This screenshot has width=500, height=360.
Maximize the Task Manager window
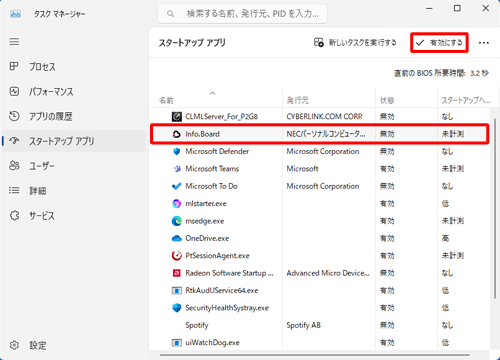[457, 8]
